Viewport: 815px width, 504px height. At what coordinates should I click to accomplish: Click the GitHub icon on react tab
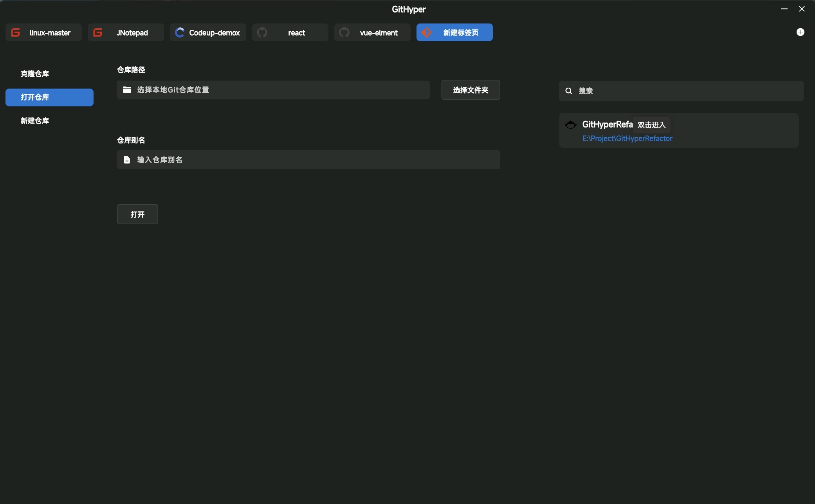pos(262,32)
